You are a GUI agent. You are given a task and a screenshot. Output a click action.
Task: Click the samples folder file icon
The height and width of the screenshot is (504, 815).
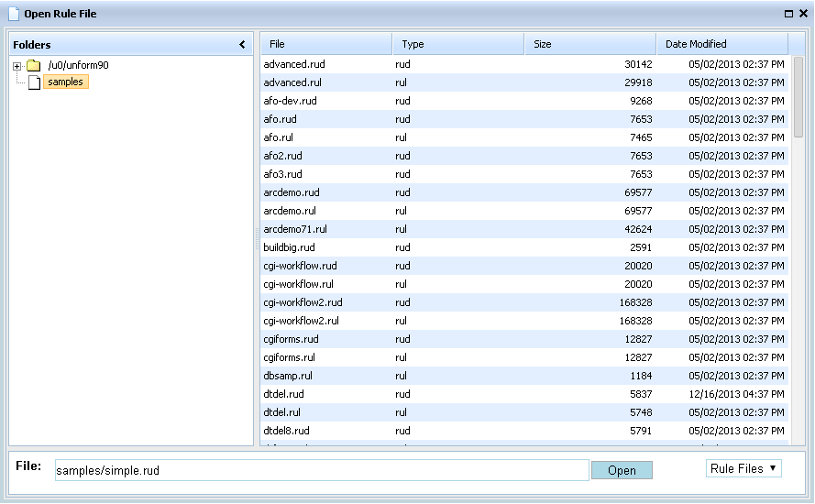point(34,82)
